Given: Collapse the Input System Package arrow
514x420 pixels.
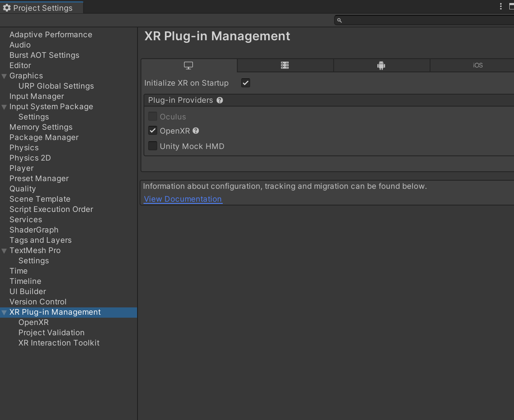Looking at the screenshot, I should click(4, 107).
